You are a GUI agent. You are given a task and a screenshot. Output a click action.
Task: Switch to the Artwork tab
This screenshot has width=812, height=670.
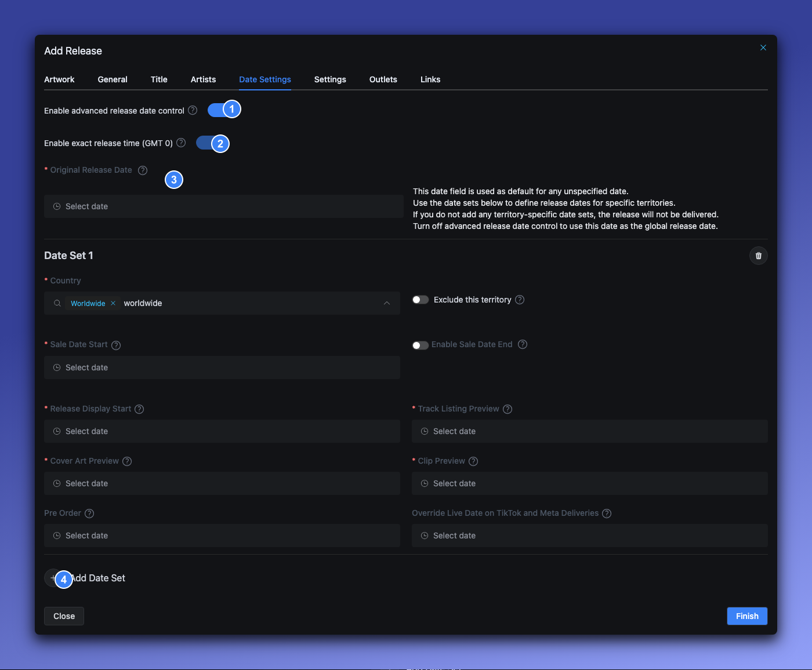[x=59, y=79]
